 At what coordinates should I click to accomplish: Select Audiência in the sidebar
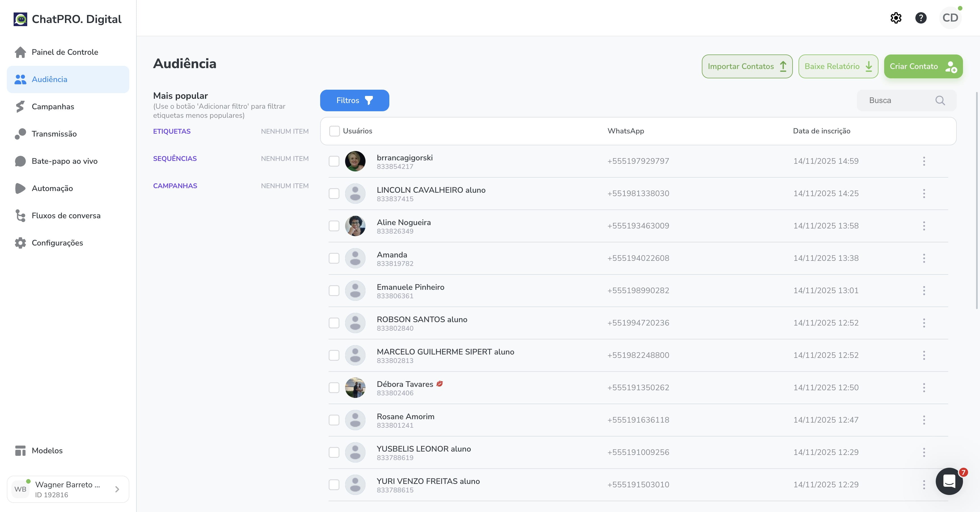click(68, 79)
